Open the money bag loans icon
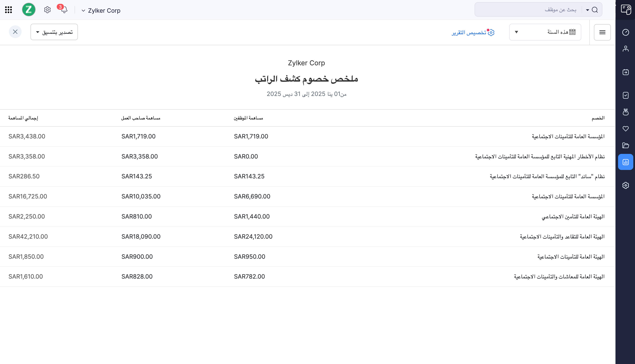 (625, 112)
